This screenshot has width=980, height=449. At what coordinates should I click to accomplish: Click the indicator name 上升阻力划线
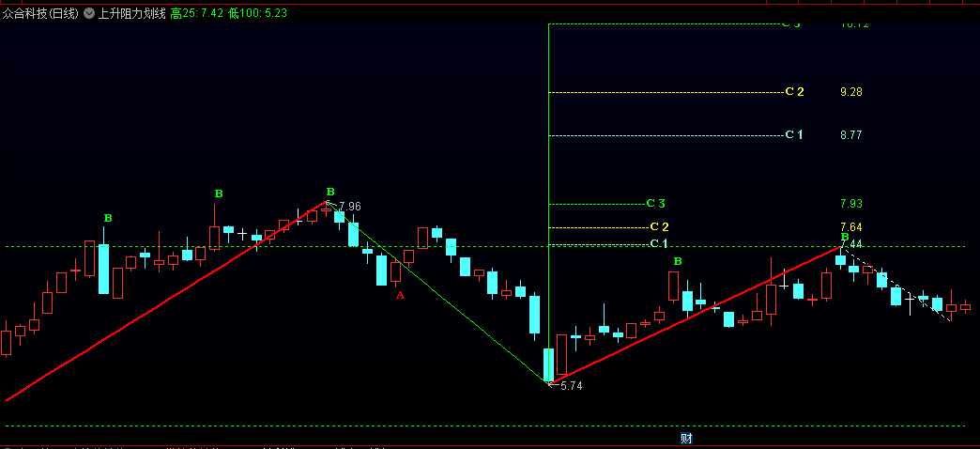131,13
